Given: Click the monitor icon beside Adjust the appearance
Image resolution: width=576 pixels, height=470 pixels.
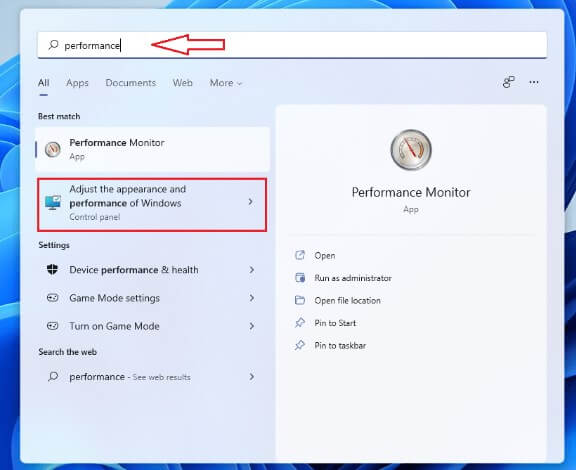Looking at the screenshot, I should [53, 202].
